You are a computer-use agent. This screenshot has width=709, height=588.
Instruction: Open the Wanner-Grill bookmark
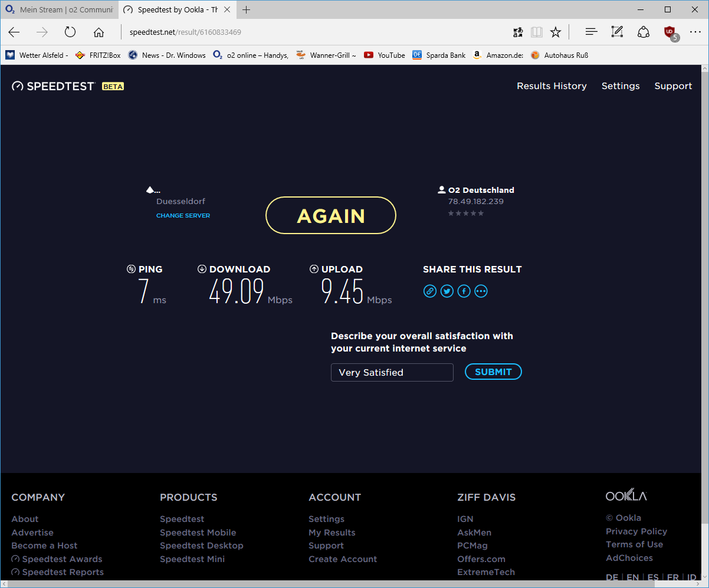point(326,55)
